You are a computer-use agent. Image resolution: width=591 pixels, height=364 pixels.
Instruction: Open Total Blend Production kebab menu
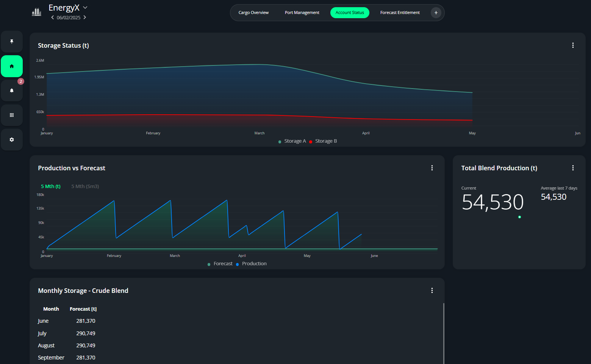pos(572,168)
